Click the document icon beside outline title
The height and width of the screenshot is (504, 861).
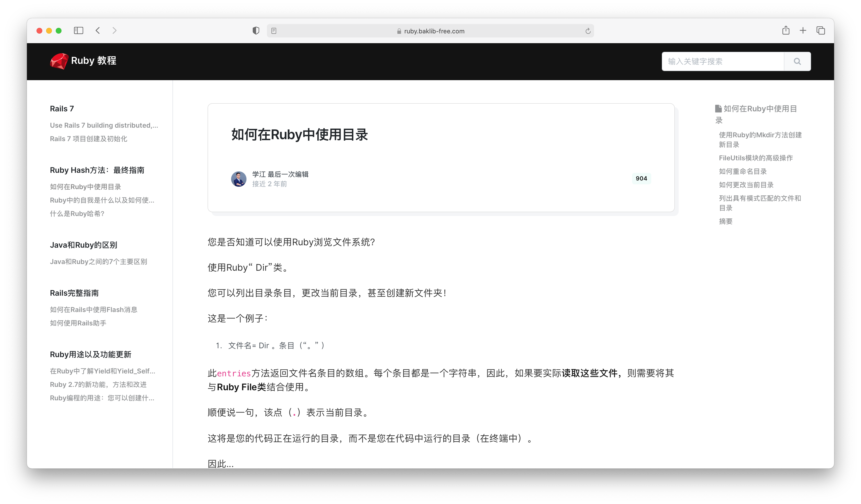pos(718,108)
